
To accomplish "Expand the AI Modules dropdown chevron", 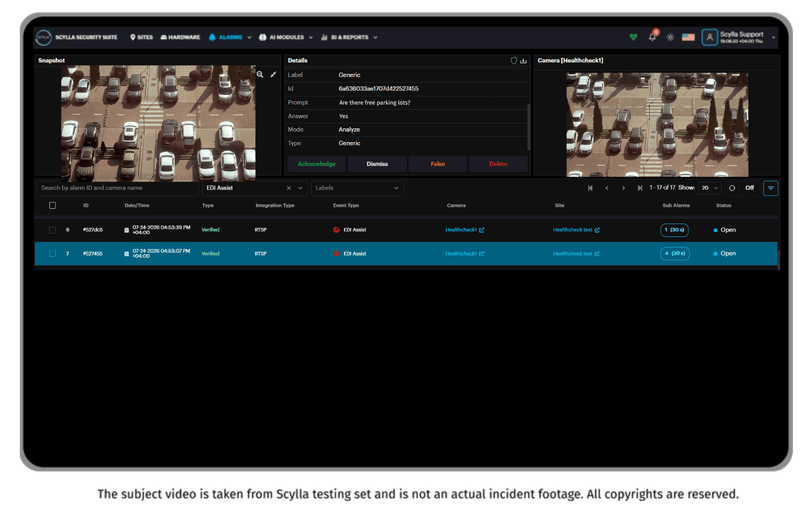I will [311, 38].
